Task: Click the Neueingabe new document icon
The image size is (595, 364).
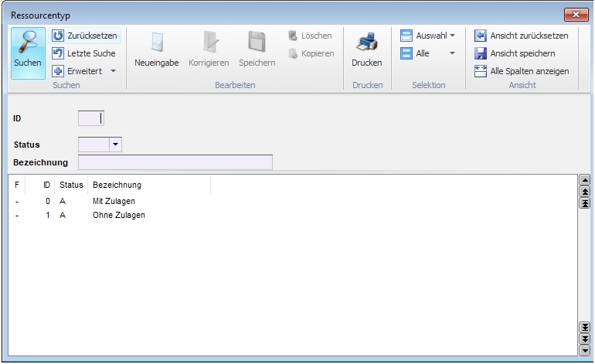Action: pyautogui.click(x=157, y=42)
